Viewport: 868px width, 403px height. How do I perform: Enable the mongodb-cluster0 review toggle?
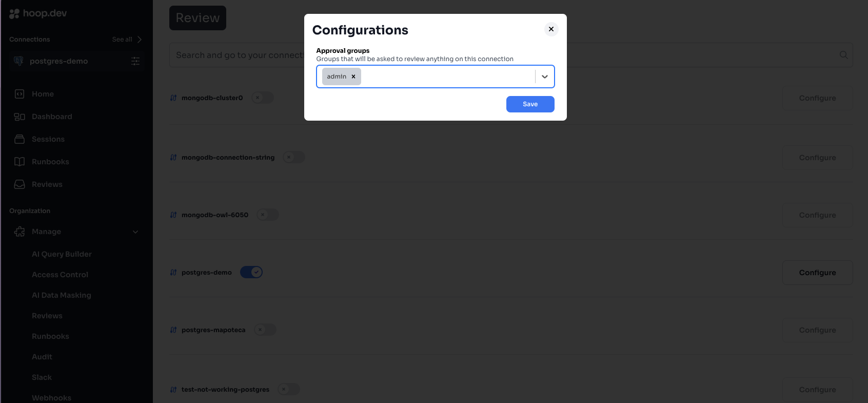pyautogui.click(x=262, y=98)
